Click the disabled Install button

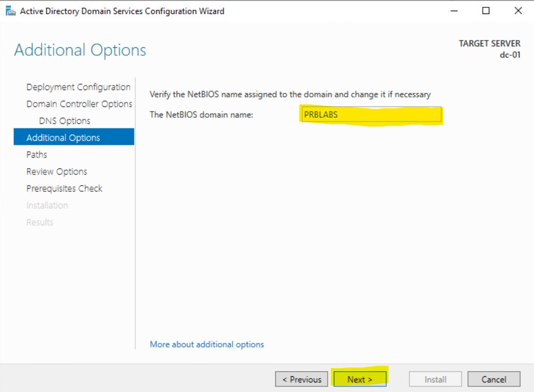tap(435, 379)
